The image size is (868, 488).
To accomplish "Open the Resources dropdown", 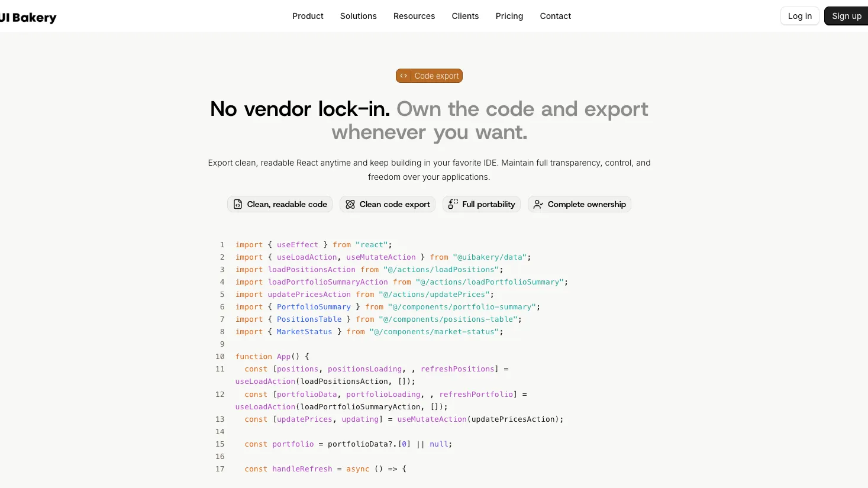I will coord(414,16).
